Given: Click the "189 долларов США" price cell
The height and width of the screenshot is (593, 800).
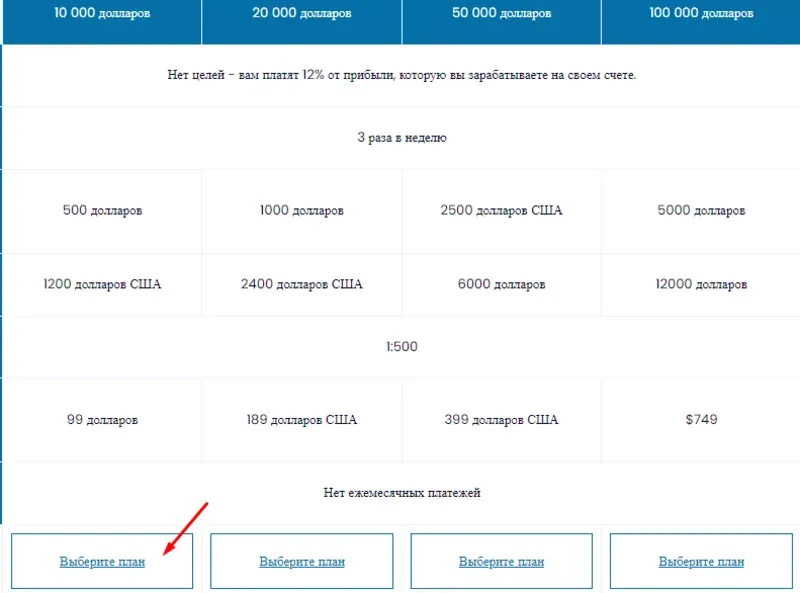Looking at the screenshot, I should [302, 419].
